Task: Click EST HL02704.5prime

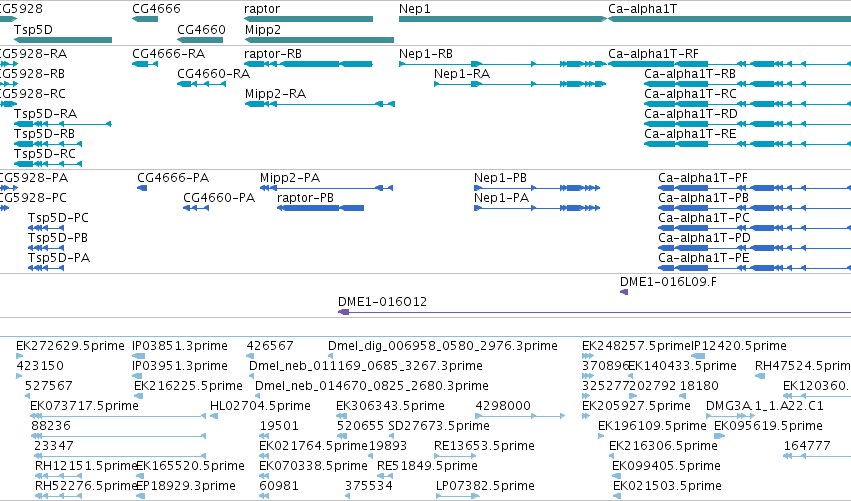Action: coord(214,416)
